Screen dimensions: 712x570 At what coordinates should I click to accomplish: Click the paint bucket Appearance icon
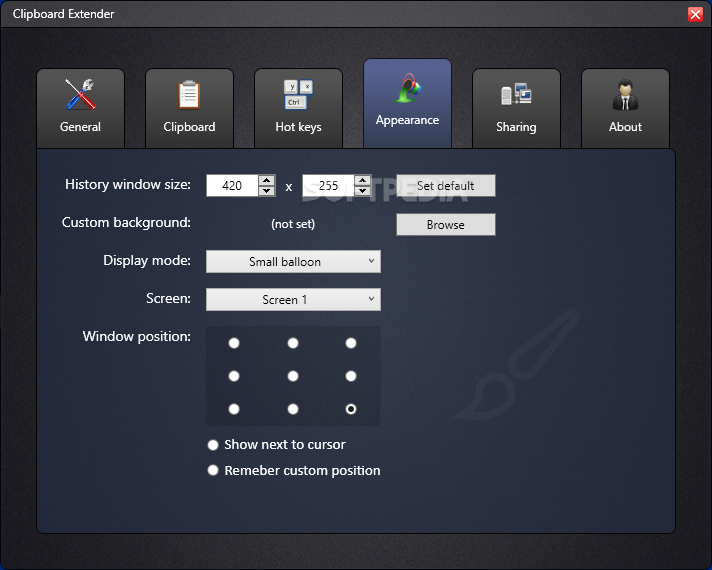click(408, 88)
